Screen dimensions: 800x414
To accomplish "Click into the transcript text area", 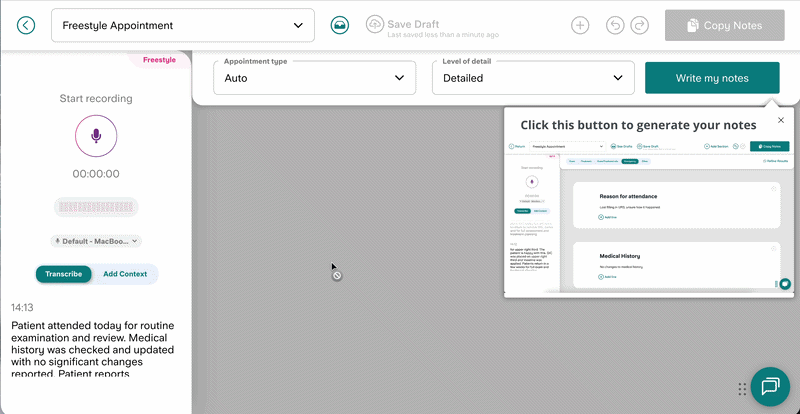I will pyautogui.click(x=95, y=350).
